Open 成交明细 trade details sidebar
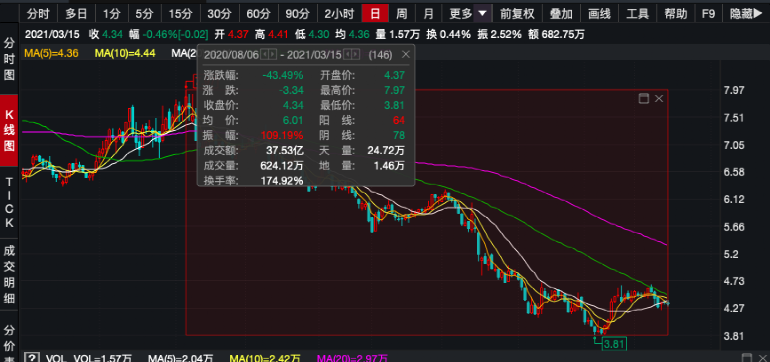This screenshot has height=362, width=770. [9, 274]
